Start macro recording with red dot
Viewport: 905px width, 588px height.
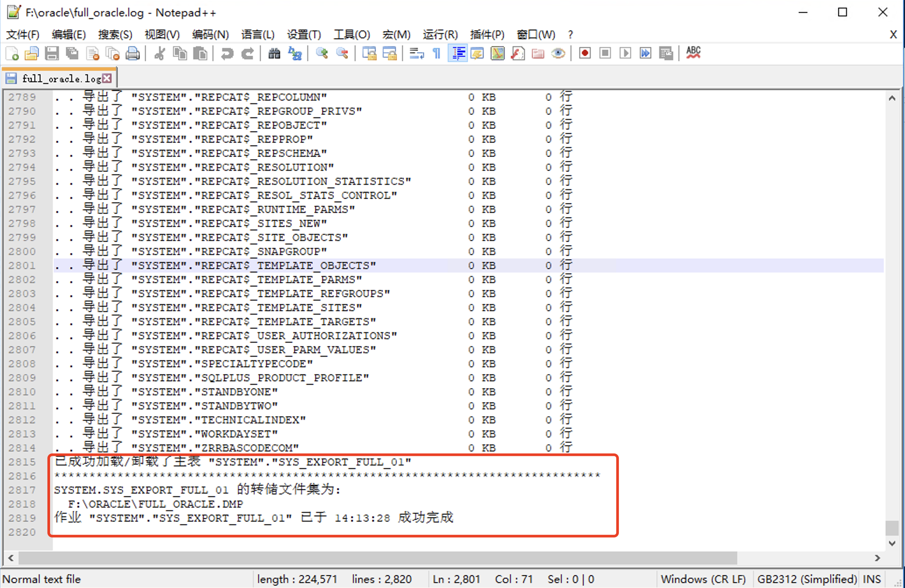click(x=585, y=54)
